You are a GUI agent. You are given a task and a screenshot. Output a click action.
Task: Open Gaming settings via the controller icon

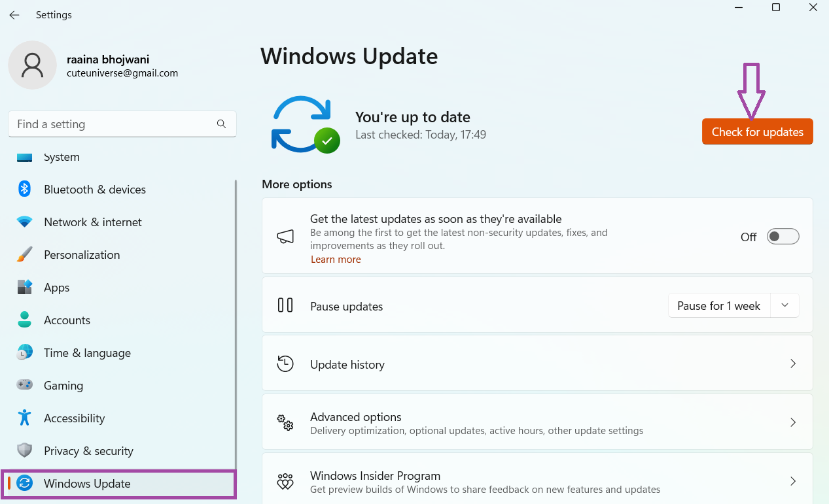(x=24, y=385)
